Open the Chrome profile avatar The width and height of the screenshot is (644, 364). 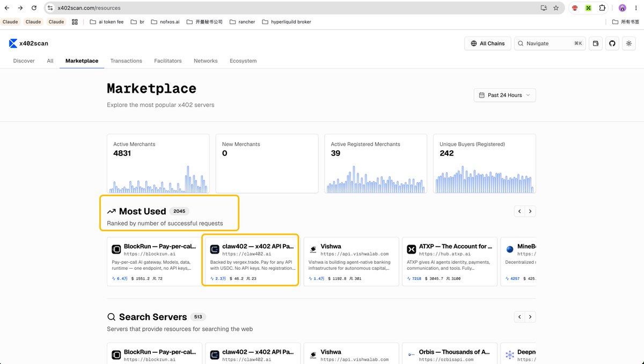coord(623,8)
